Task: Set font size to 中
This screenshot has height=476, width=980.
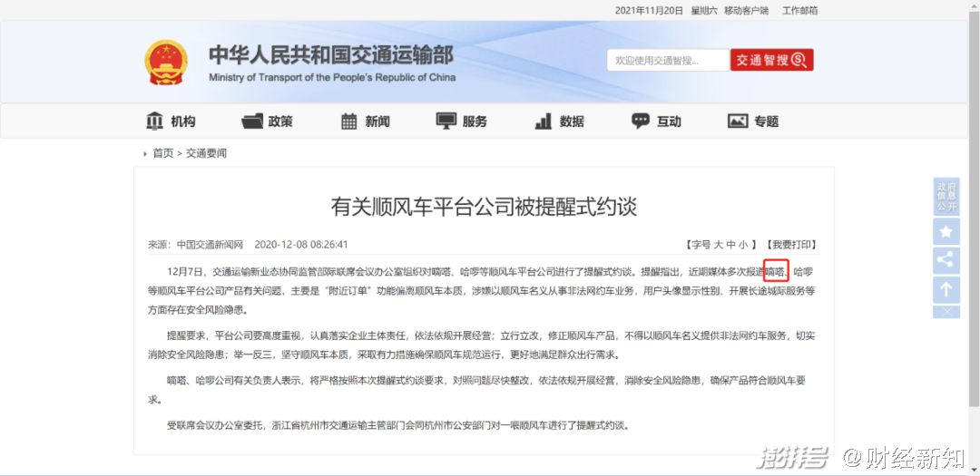Action: click(x=730, y=244)
